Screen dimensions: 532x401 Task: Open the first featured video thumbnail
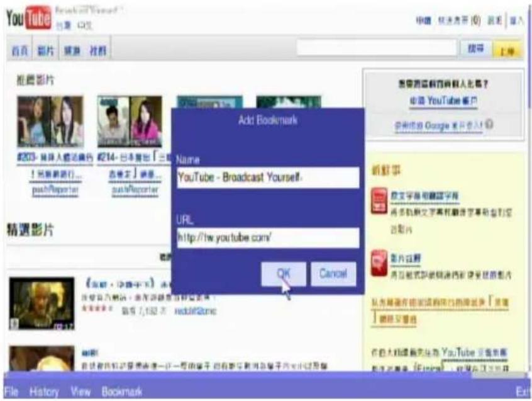42,303
